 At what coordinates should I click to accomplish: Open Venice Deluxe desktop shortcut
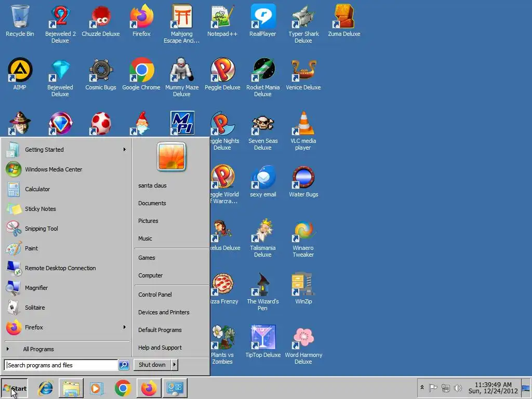tap(303, 74)
